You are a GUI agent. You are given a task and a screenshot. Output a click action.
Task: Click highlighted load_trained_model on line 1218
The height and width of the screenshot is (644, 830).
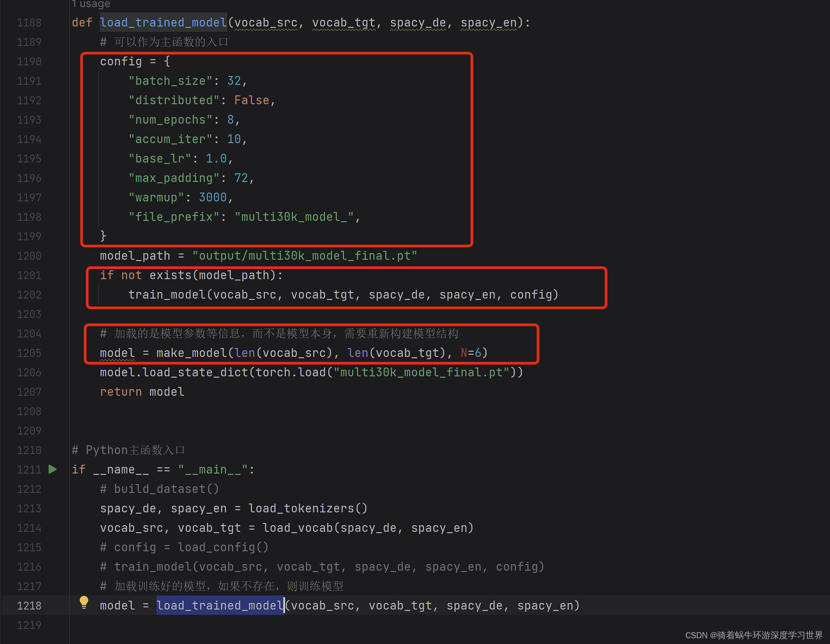pyautogui.click(x=220, y=606)
